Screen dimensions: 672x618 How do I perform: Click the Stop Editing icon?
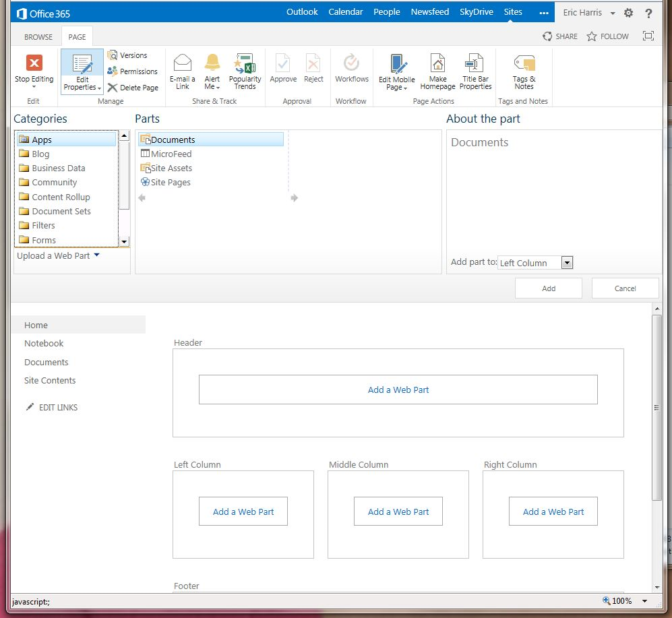[x=34, y=63]
